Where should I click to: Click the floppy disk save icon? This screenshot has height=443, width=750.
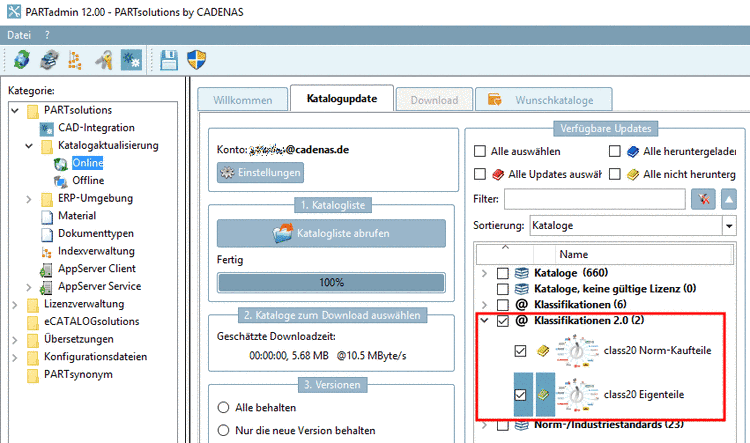pos(169,60)
